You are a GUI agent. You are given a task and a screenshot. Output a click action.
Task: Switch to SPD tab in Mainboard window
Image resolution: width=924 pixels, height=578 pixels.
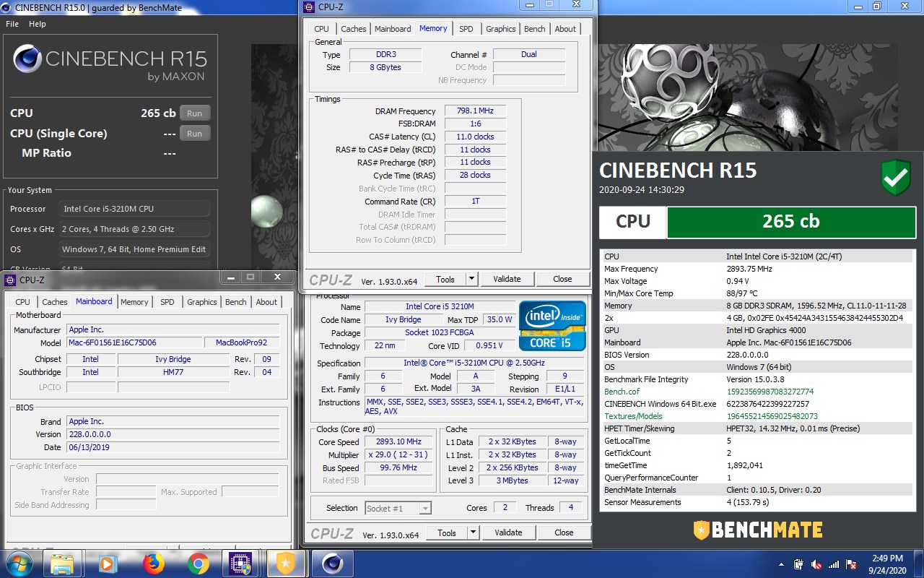tap(167, 302)
